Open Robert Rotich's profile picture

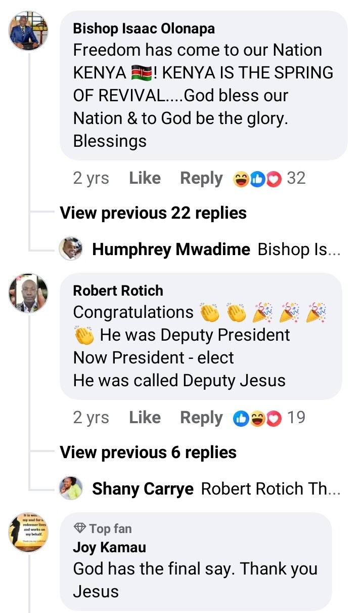pyautogui.click(x=28, y=294)
